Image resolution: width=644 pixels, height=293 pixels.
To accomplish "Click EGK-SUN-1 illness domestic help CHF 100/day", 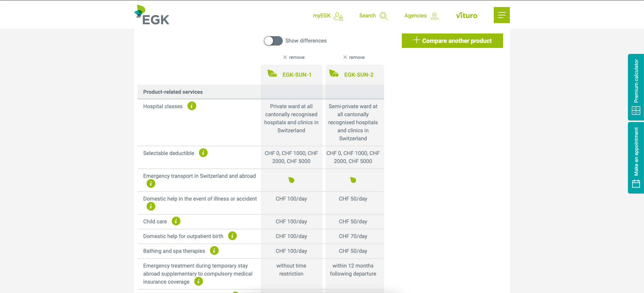I will pyautogui.click(x=291, y=199).
